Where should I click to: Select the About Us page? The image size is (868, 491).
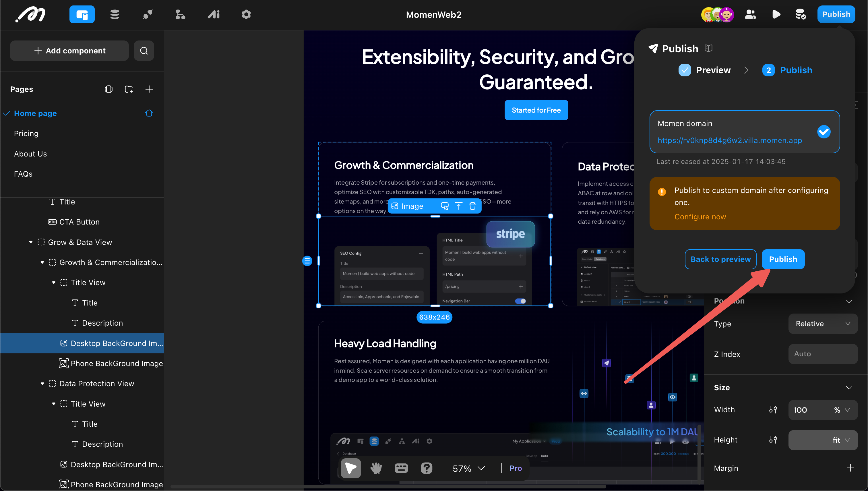click(x=30, y=154)
